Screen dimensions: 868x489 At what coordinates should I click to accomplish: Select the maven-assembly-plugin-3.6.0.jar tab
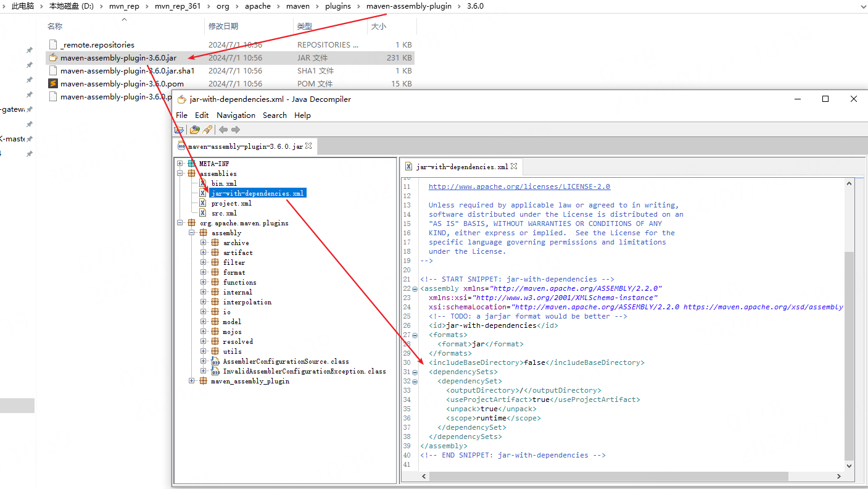click(x=245, y=146)
